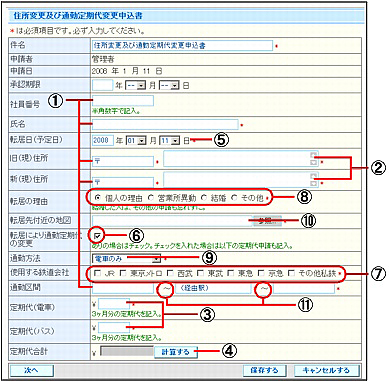Click the green note 半角数字で記入
Screen dimensions: 389x382
point(116,111)
